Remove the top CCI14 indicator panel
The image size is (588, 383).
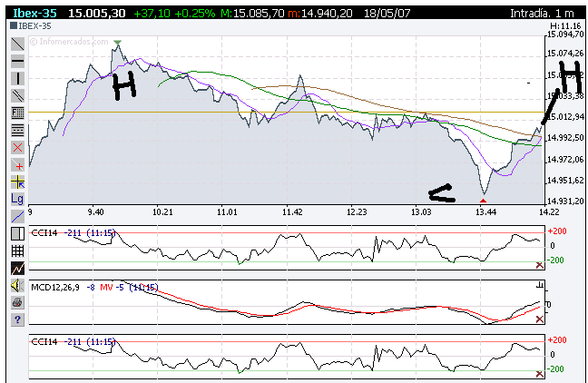pyautogui.click(x=540, y=265)
